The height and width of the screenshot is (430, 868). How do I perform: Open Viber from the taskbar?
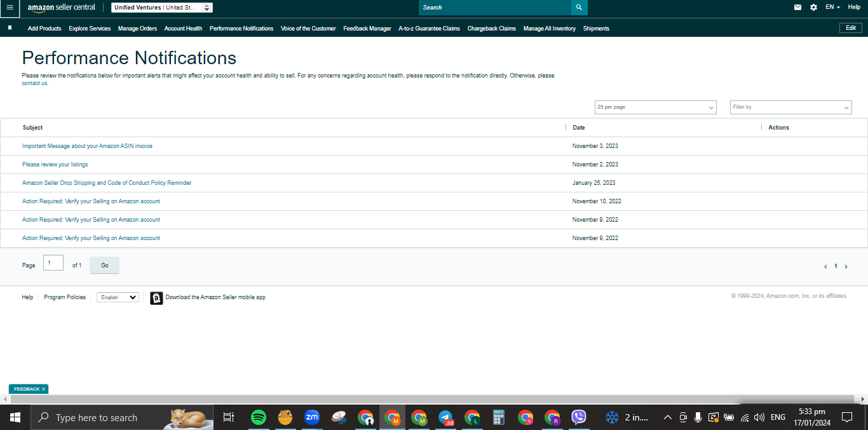[x=579, y=417]
